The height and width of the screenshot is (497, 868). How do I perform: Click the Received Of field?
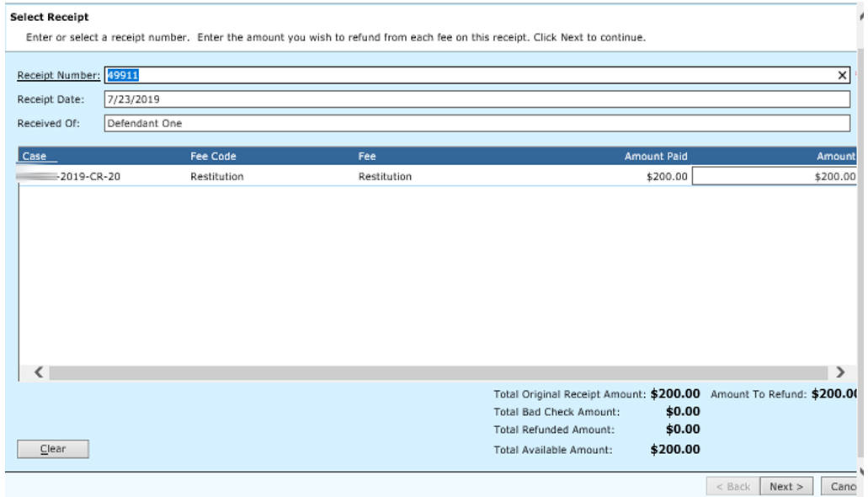coord(477,124)
